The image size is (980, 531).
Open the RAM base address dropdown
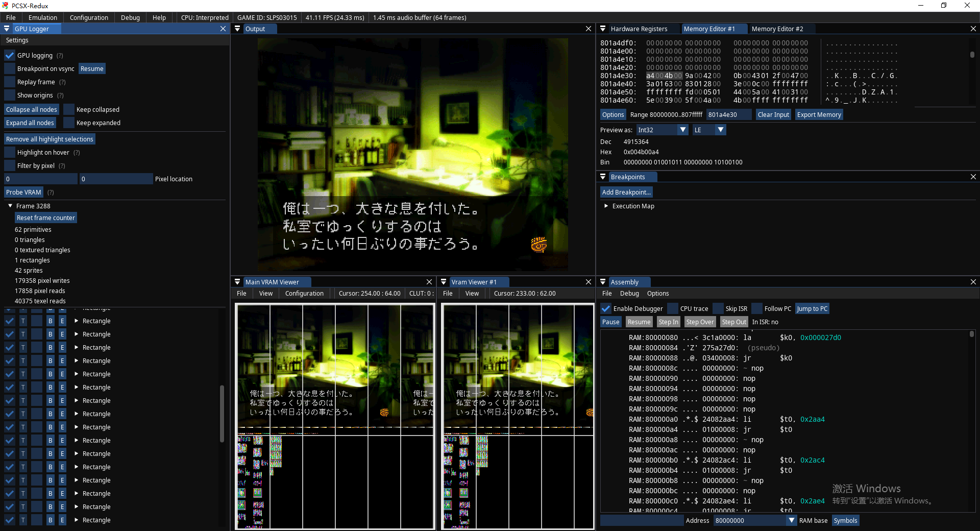pos(792,521)
